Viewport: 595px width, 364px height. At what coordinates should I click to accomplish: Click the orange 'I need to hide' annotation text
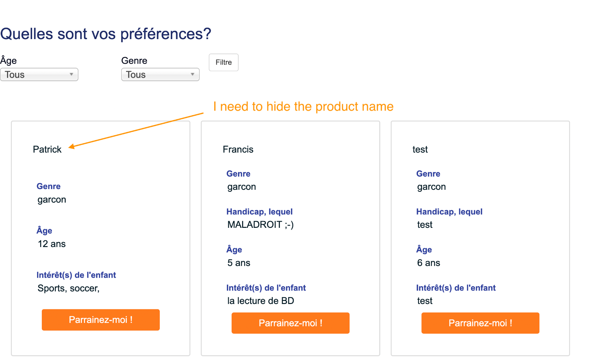tap(303, 107)
